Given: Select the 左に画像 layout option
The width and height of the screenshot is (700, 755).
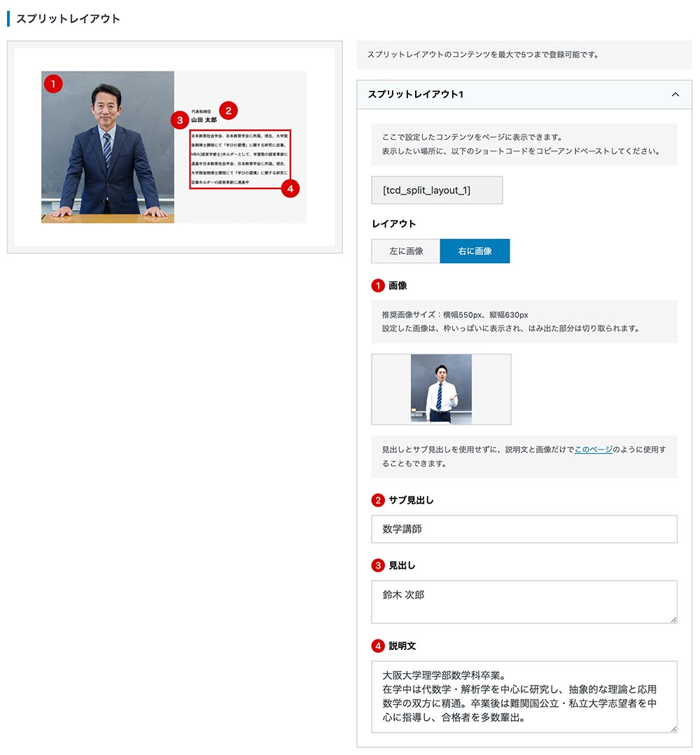Looking at the screenshot, I should point(406,251).
